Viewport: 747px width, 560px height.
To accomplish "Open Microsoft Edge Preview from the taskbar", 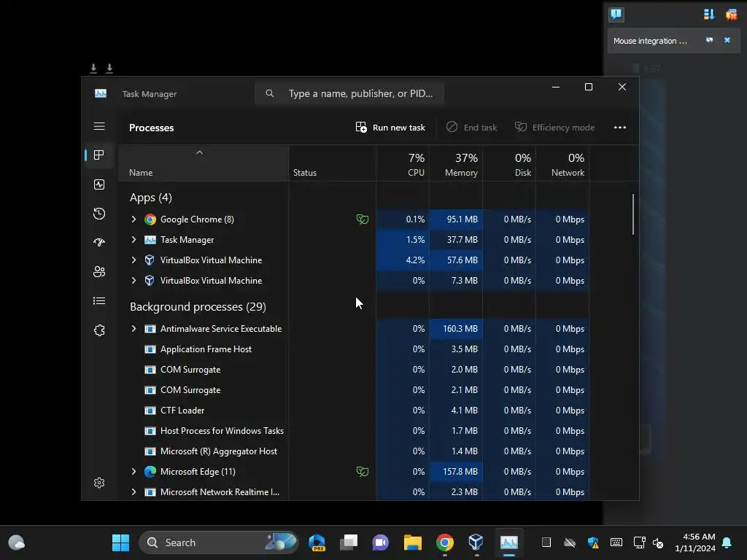I will click(317, 542).
